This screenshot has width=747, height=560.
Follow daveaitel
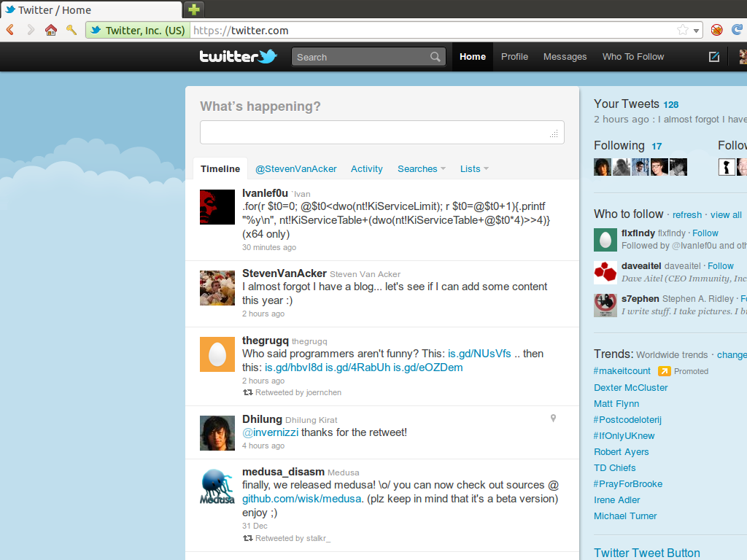click(720, 265)
